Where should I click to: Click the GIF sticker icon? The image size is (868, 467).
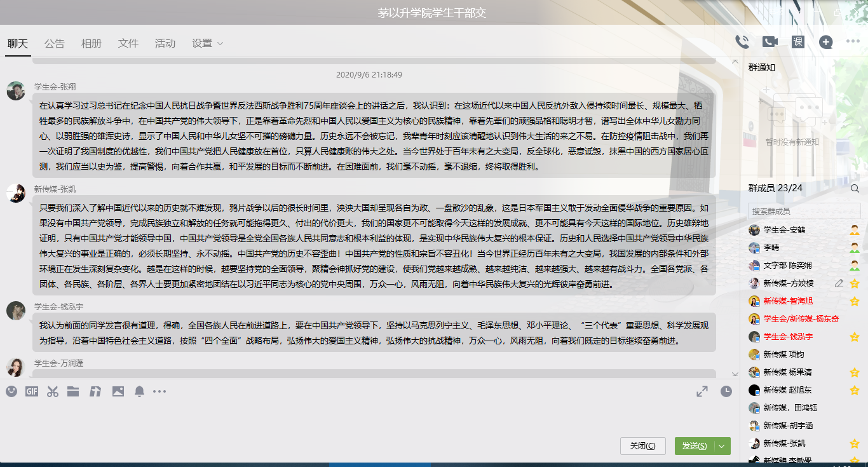pyautogui.click(x=32, y=391)
